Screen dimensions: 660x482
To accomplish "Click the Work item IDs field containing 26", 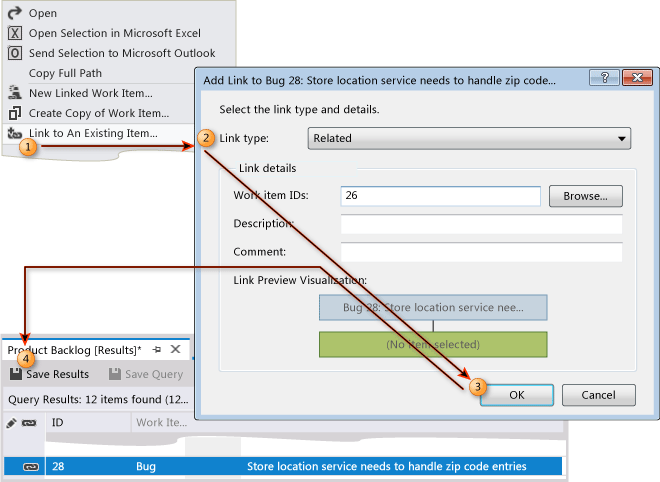I will (440, 196).
